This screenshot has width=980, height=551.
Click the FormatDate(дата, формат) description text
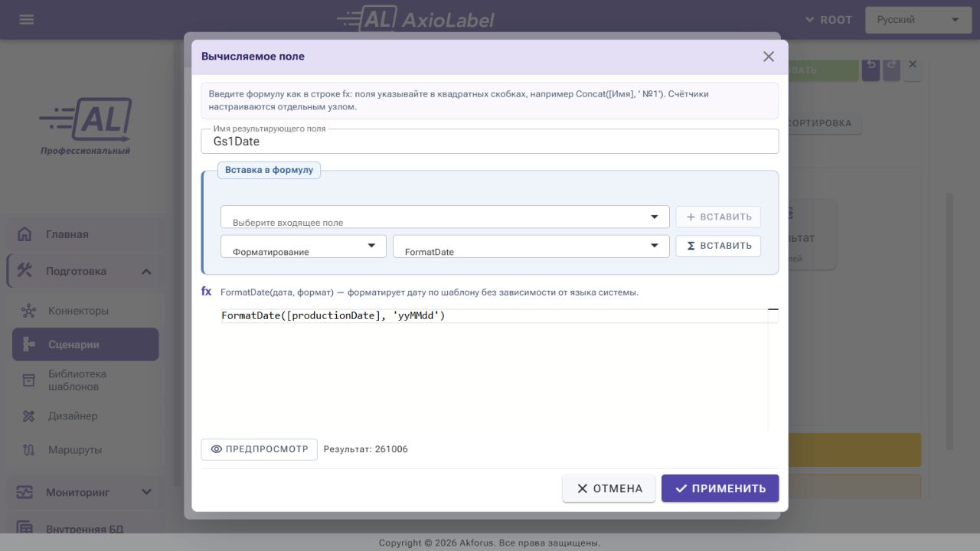[430, 292]
